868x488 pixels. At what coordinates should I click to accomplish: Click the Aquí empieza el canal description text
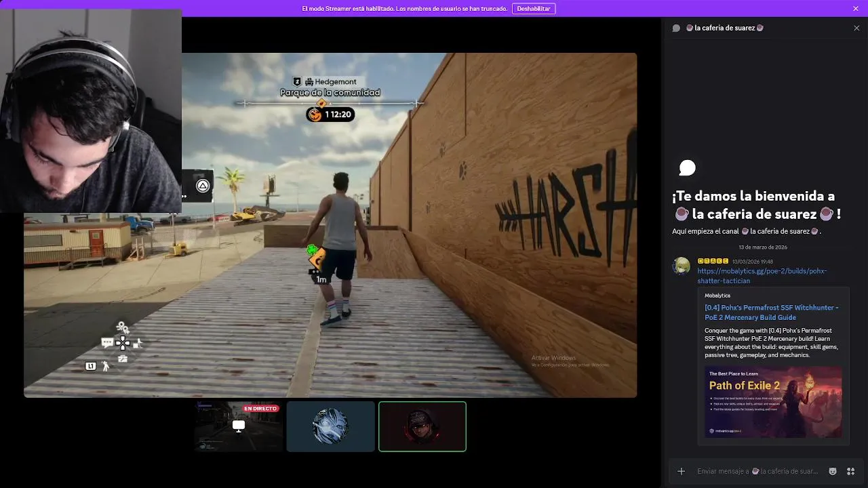click(747, 231)
